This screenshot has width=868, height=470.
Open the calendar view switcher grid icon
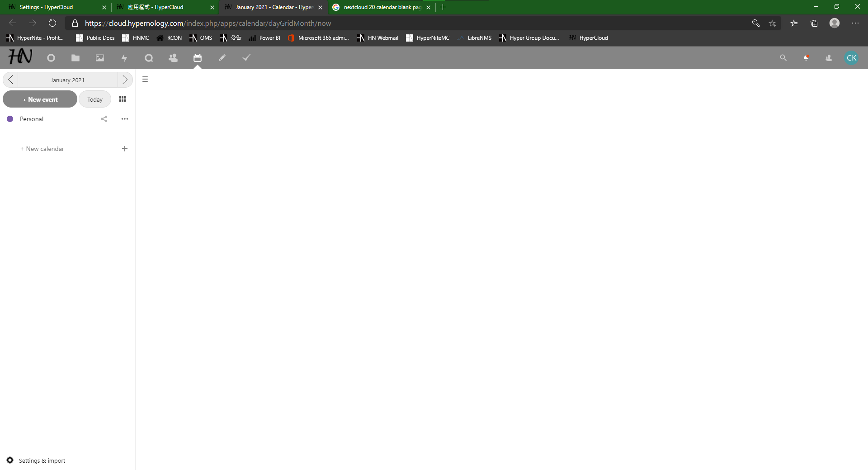click(123, 99)
